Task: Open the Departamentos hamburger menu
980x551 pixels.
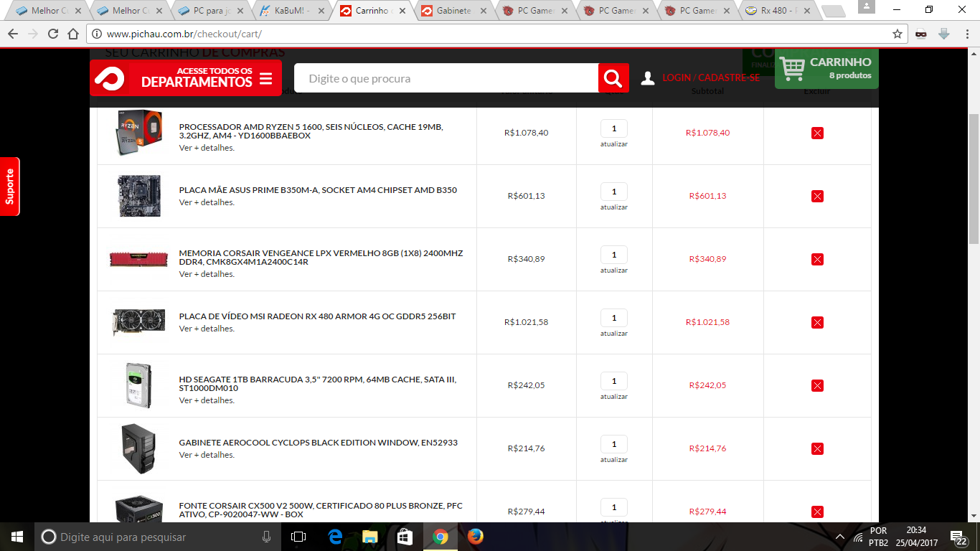Action: point(266,78)
